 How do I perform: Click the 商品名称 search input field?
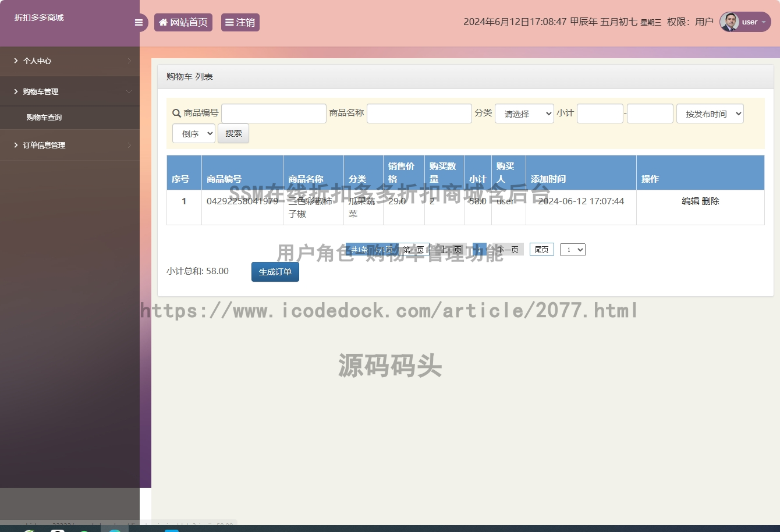[419, 114]
